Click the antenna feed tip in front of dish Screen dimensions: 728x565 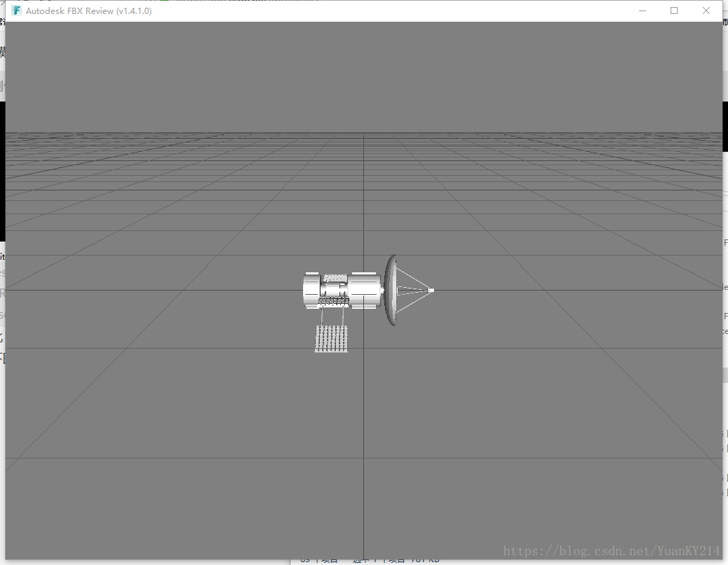[x=431, y=290]
